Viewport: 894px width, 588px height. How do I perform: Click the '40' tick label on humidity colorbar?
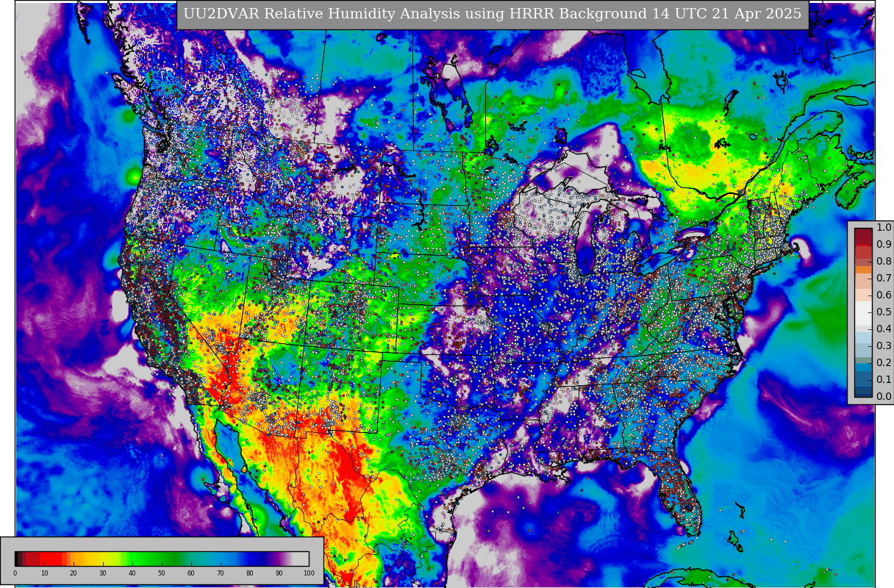(x=132, y=573)
